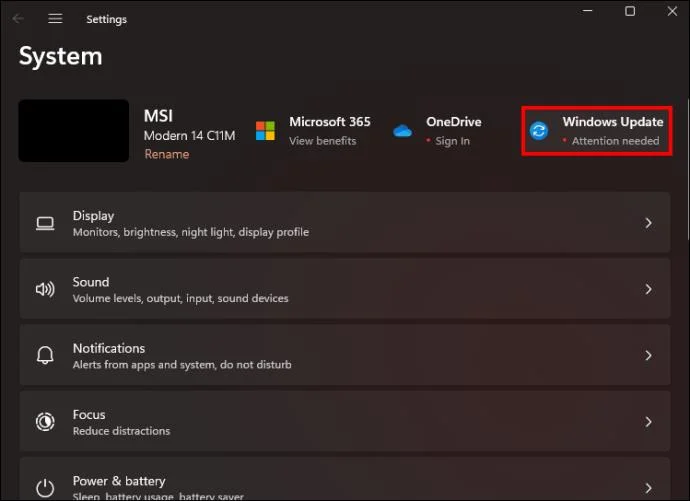The image size is (690, 501).
Task: Open the hamburger navigation menu
Action: pyautogui.click(x=55, y=18)
